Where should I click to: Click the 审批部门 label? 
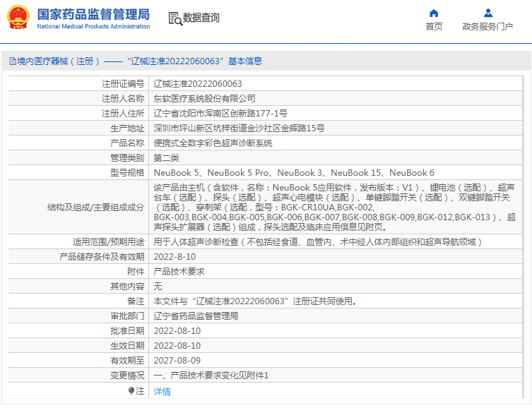coord(127,316)
